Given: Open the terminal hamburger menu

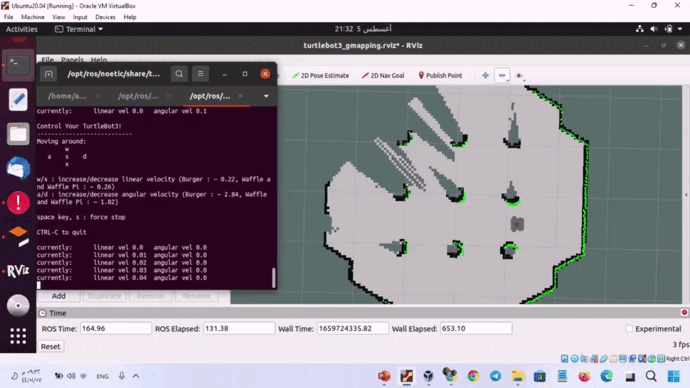Looking at the screenshot, I should [x=200, y=74].
